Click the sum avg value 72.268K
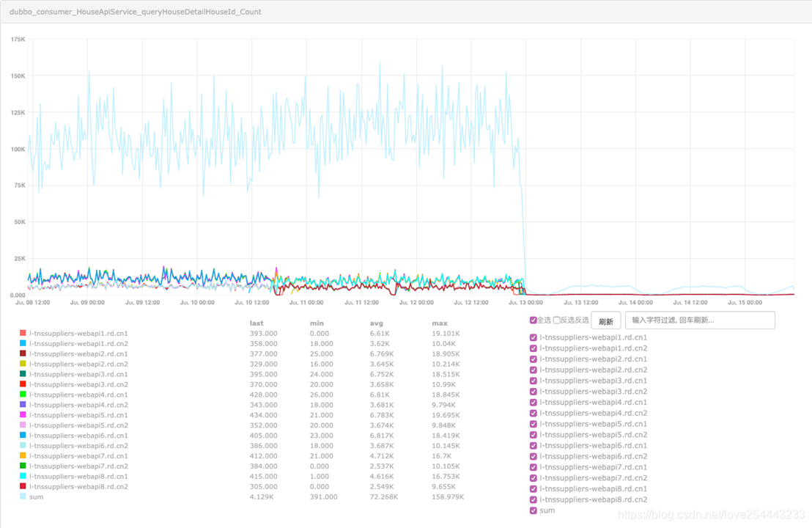812x528 pixels. coord(384,497)
